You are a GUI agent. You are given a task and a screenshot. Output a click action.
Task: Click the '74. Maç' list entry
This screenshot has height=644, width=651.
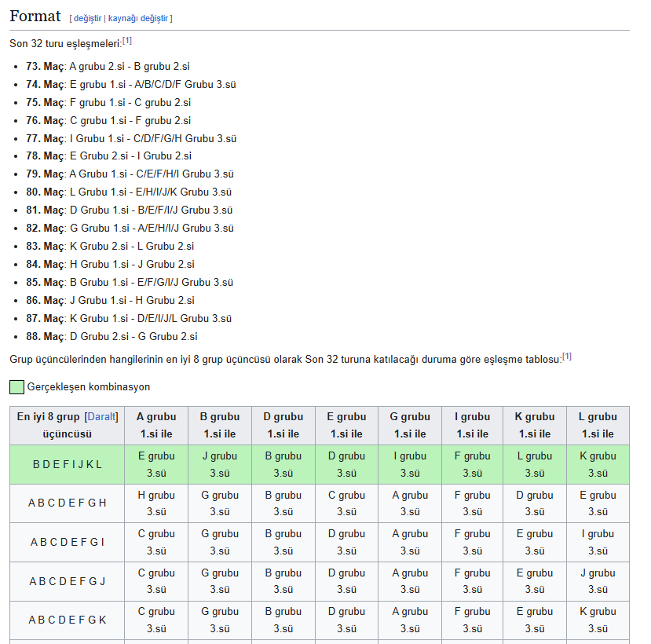131,84
